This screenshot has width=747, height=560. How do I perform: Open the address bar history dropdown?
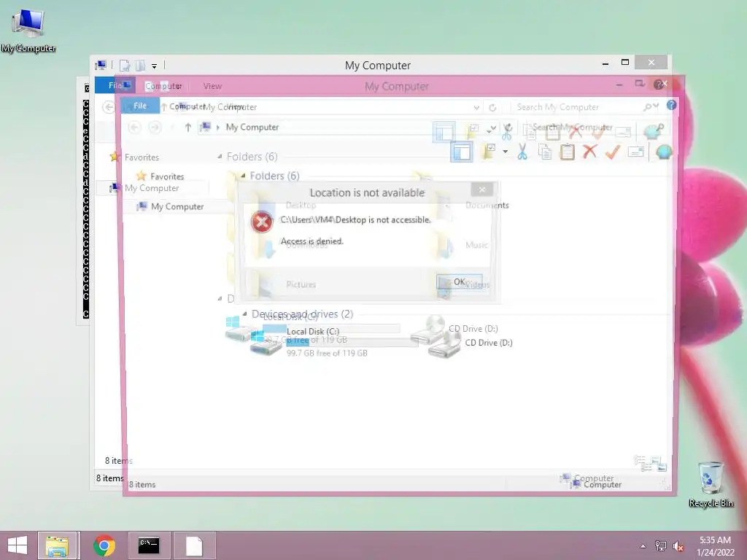coord(476,108)
